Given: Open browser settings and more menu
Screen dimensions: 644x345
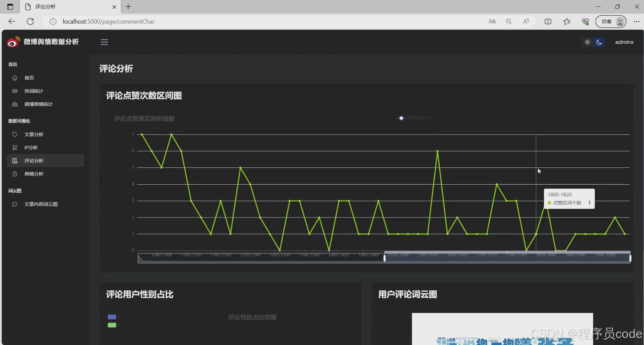Looking at the screenshot, I should coord(636,21).
